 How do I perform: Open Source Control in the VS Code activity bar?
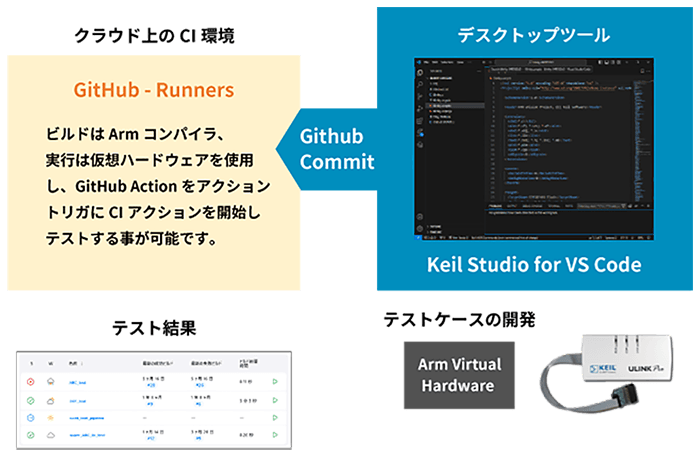pyautogui.click(x=420, y=96)
